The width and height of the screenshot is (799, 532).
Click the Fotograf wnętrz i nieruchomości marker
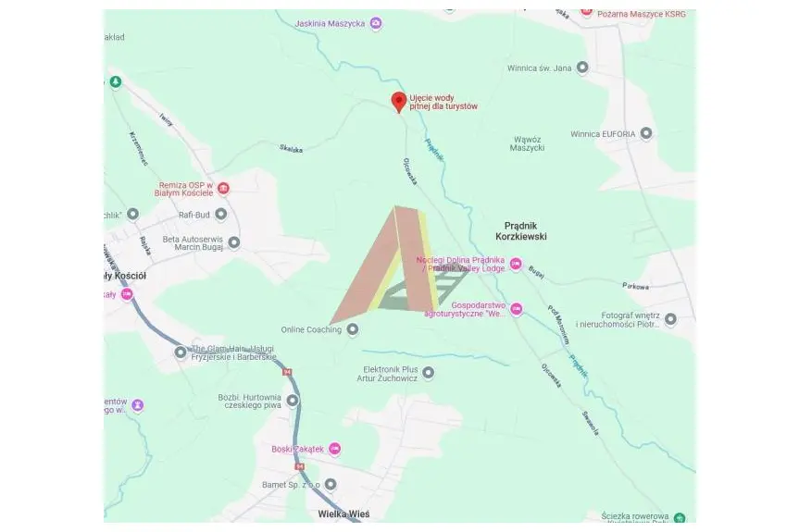pyautogui.click(x=670, y=319)
